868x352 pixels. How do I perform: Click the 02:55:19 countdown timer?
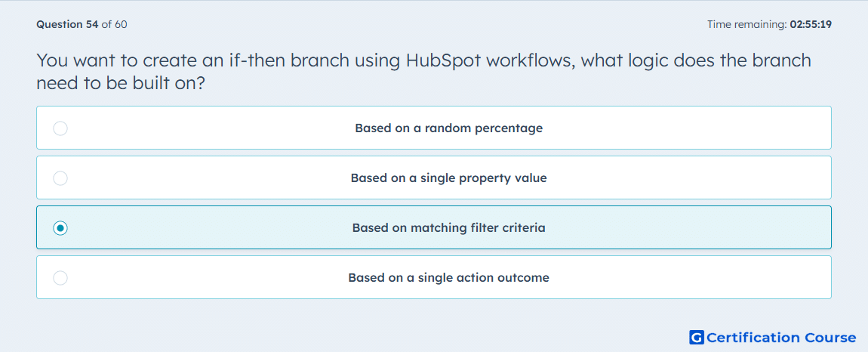811,24
